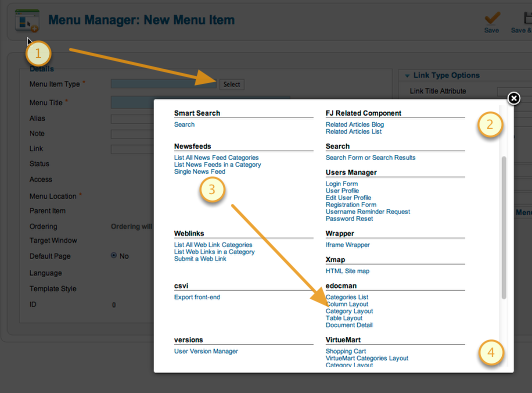532x393 pixels.
Task: Choose HTML Site map link
Action: click(347, 271)
